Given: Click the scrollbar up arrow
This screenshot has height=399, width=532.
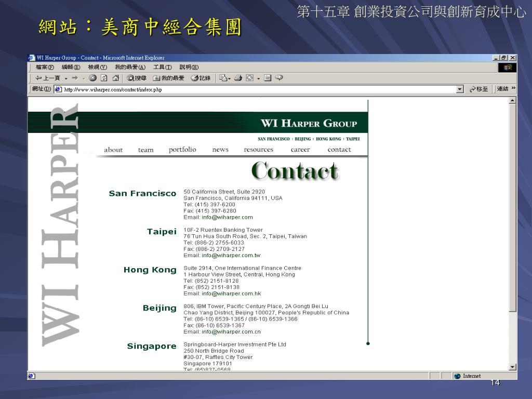Looking at the screenshot, I should [x=512, y=100].
